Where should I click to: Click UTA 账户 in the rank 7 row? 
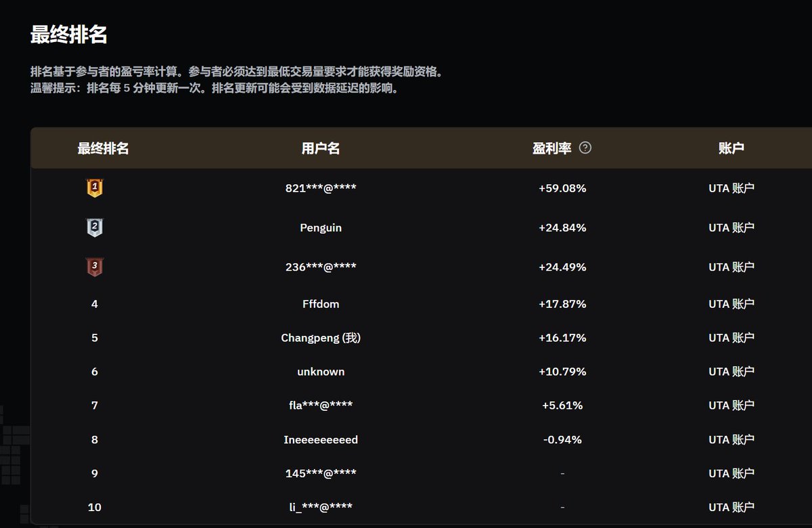click(731, 405)
